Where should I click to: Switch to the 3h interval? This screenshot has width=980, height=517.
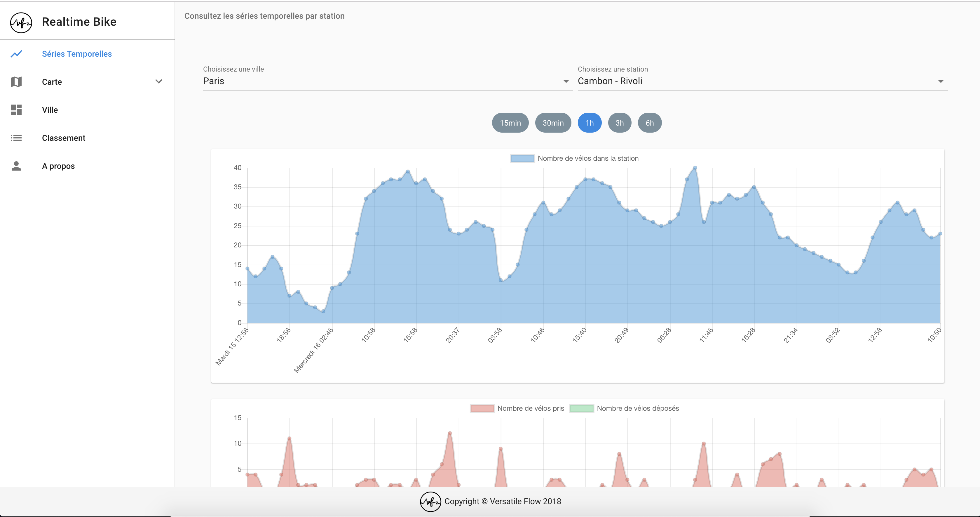click(x=619, y=123)
